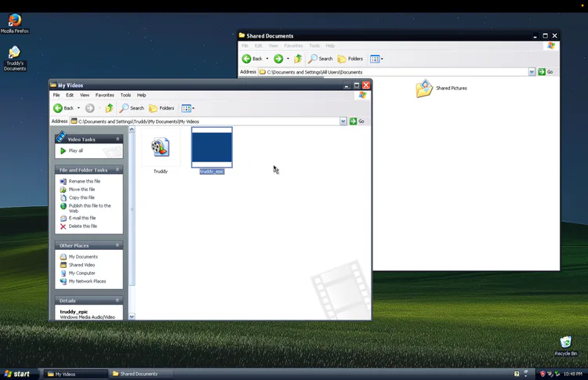Click the task pane scrollbar up arrow
This screenshot has width=588, height=380.
132,129
